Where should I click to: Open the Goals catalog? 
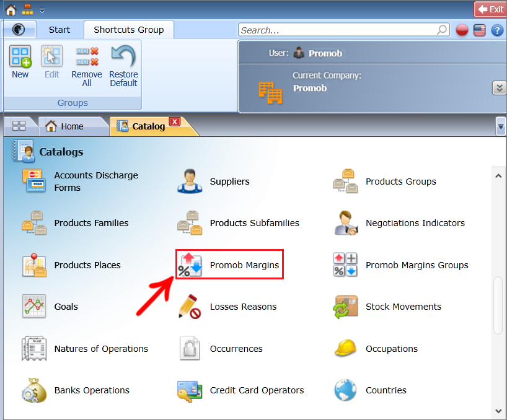(x=50, y=306)
